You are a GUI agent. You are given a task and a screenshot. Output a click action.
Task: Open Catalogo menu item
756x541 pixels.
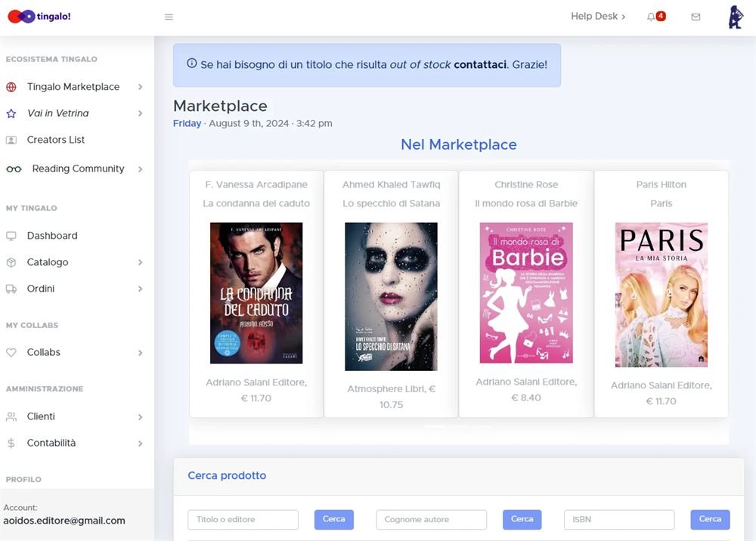point(48,262)
